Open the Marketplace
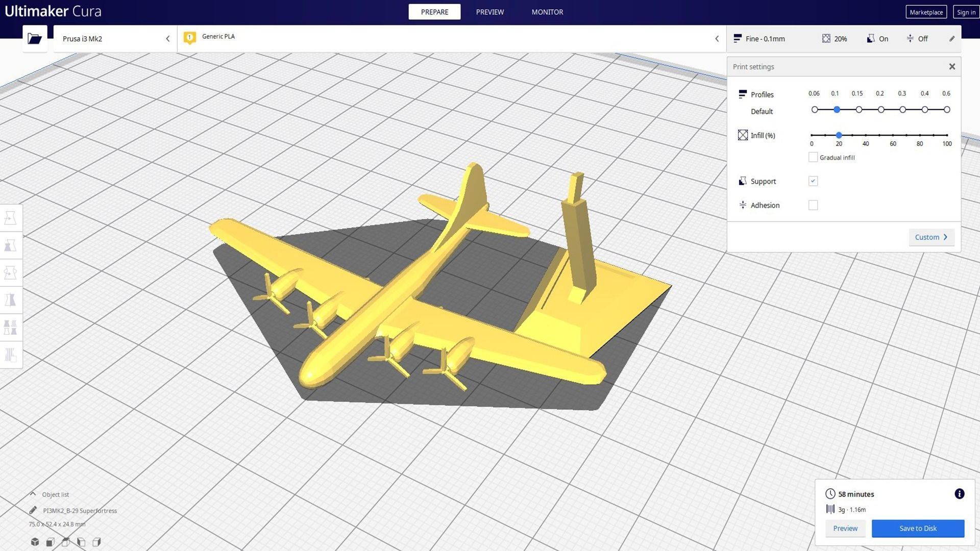Screen dimensions: 980x551 (x=926, y=12)
